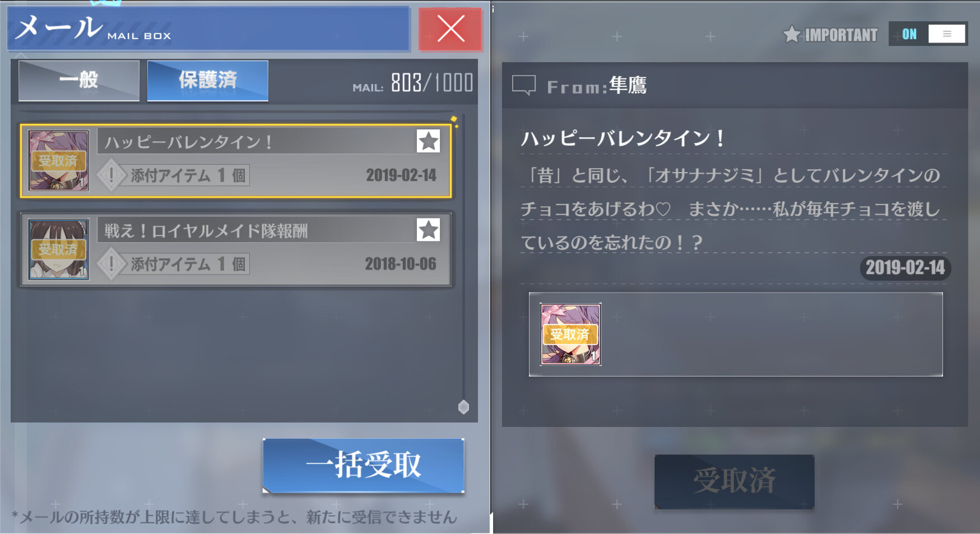Click the 2019-02-14 date badge in message
This screenshot has width=980, height=534.
coord(905,268)
